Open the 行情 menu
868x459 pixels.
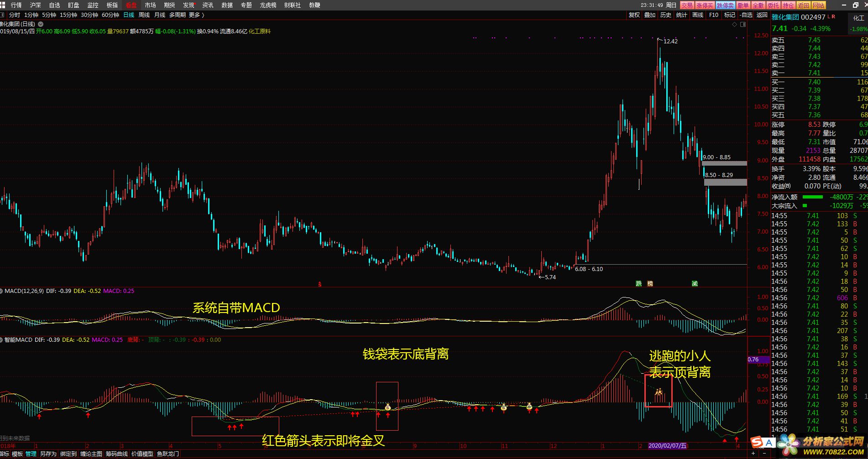coord(16,5)
